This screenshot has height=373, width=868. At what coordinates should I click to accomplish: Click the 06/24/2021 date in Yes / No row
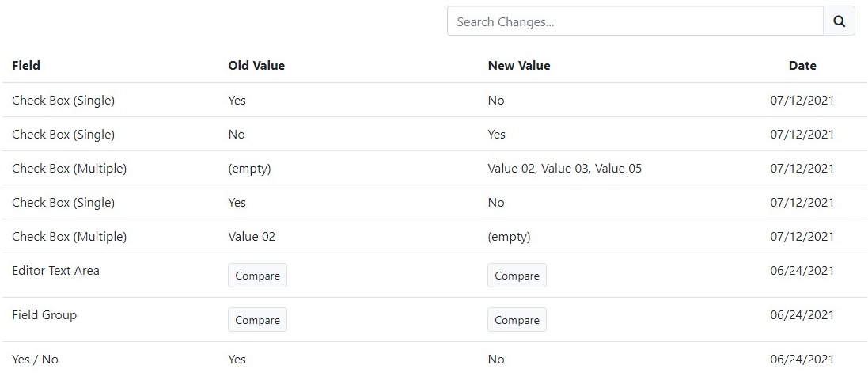pyautogui.click(x=802, y=360)
